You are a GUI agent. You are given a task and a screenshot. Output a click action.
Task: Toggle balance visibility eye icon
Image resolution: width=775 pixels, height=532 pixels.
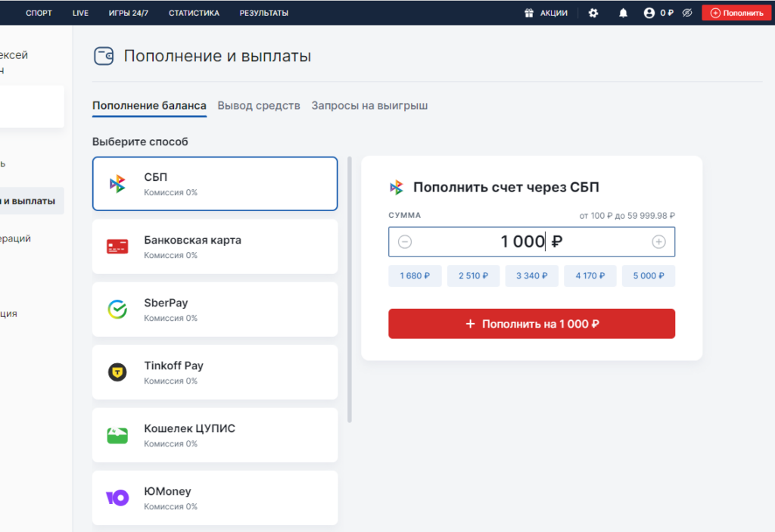pos(687,13)
